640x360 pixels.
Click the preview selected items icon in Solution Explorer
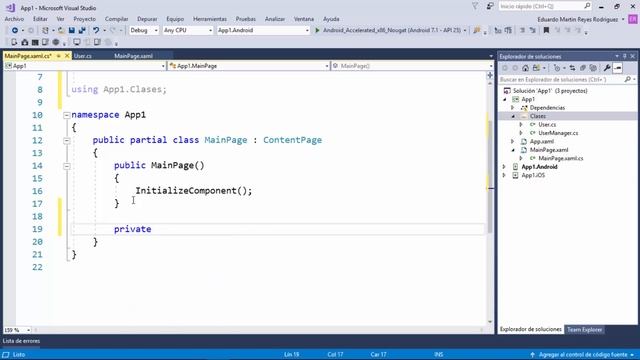[618, 68]
